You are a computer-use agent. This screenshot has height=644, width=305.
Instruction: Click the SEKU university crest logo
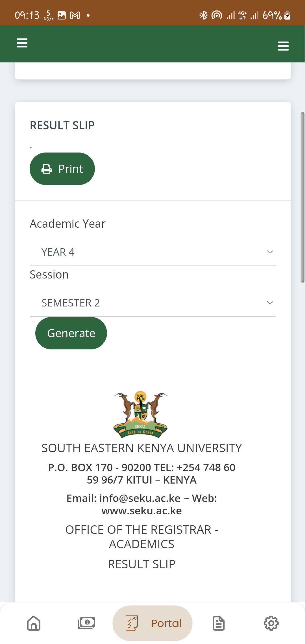tap(140, 414)
